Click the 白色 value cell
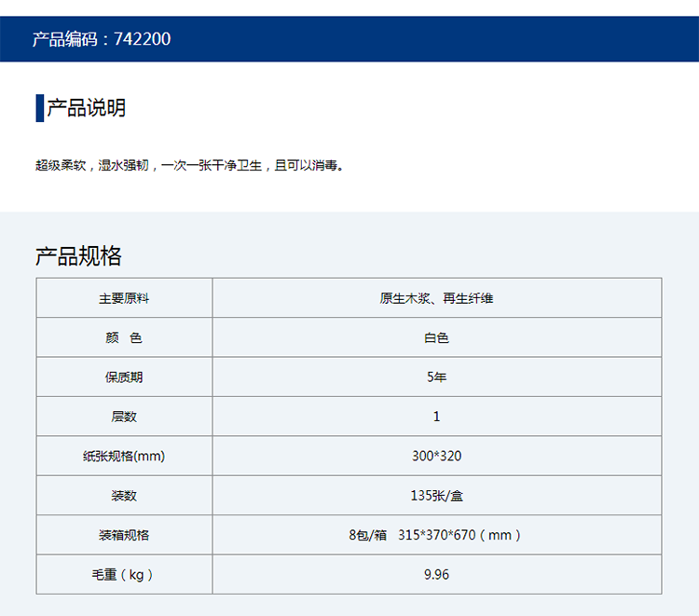This screenshot has height=616, width=699. pyautogui.click(x=437, y=337)
